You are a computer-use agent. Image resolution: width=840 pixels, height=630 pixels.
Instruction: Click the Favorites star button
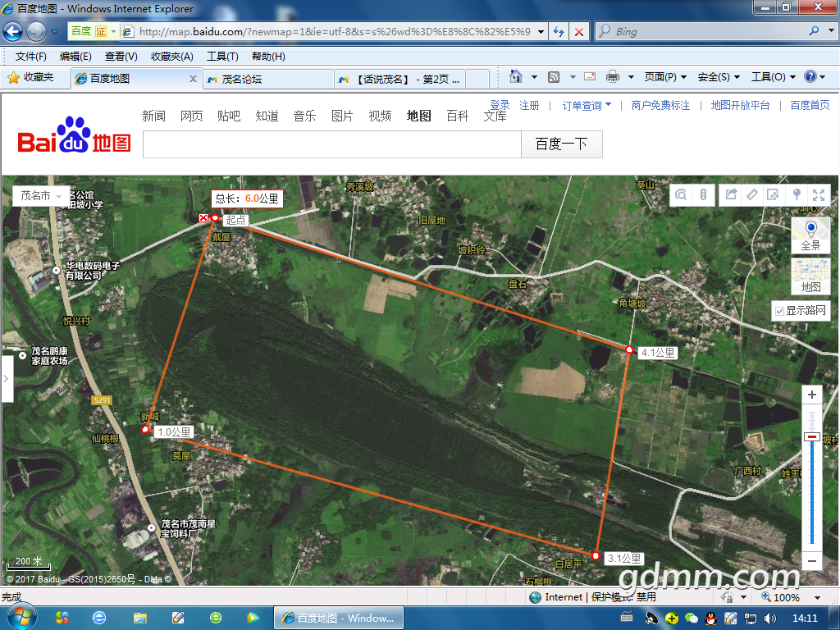point(31,78)
